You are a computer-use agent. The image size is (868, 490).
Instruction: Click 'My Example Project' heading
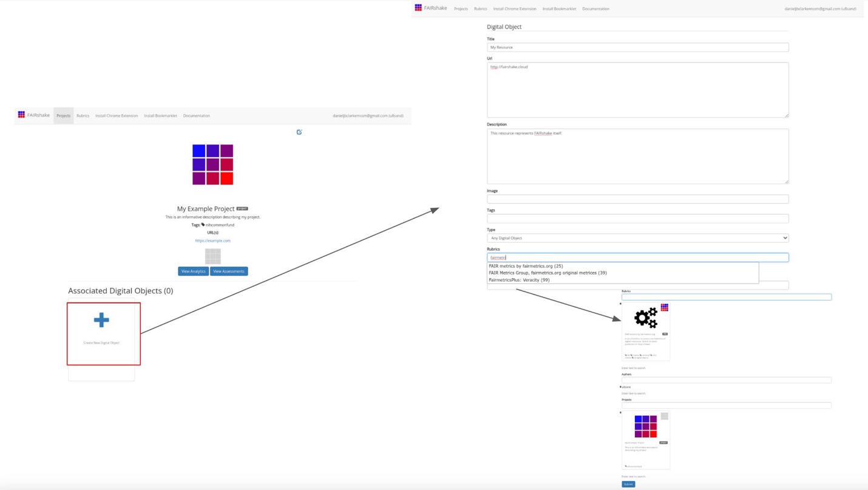(206, 208)
